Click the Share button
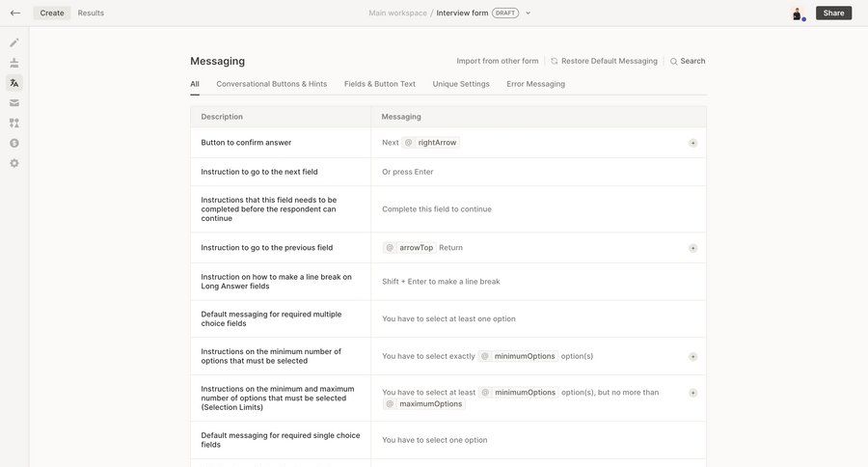Viewport: 868px width, 467px height. coord(833,13)
